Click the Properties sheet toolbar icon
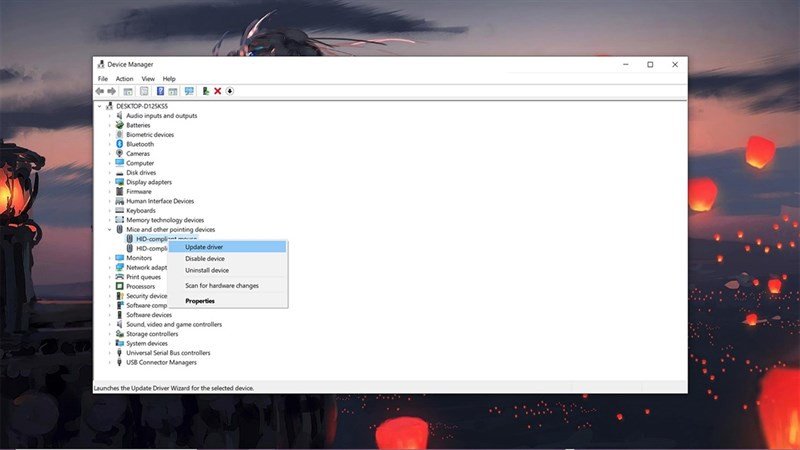 point(144,91)
